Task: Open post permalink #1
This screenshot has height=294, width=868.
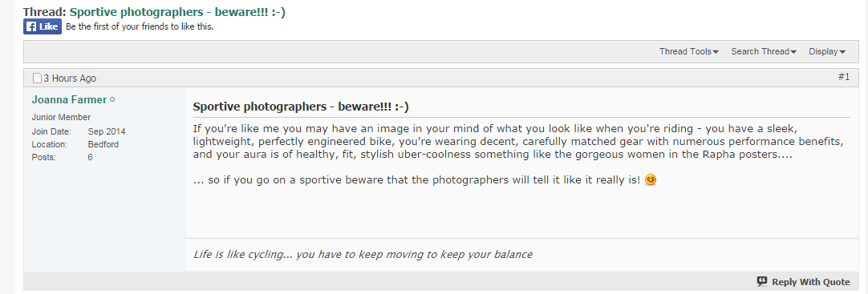Action: (844, 78)
